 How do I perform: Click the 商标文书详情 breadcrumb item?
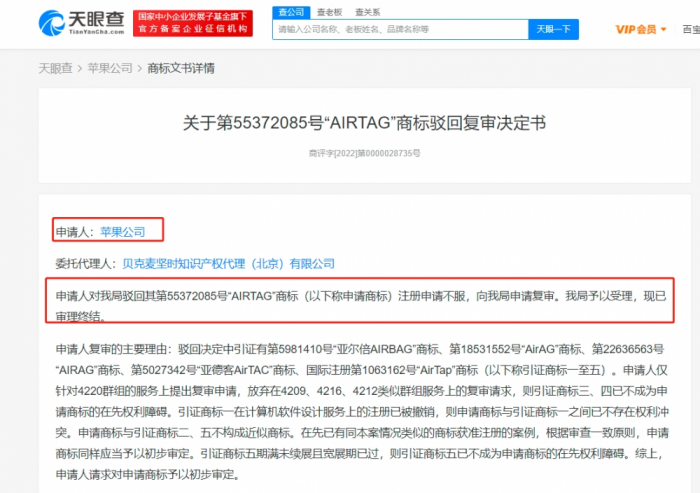click(180, 68)
